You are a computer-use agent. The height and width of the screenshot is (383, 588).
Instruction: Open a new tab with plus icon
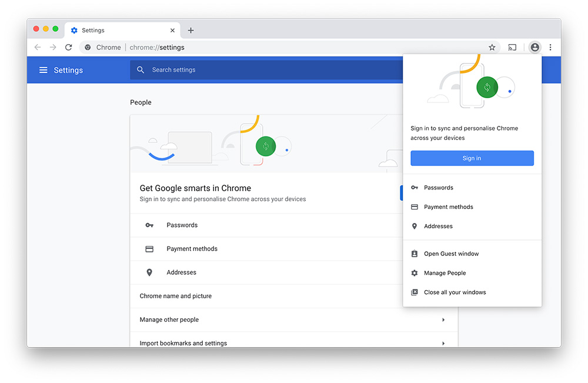click(x=191, y=31)
